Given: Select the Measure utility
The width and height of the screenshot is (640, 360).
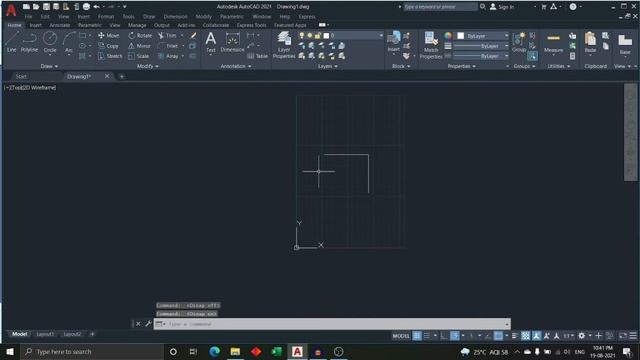Looking at the screenshot, I should tap(553, 42).
